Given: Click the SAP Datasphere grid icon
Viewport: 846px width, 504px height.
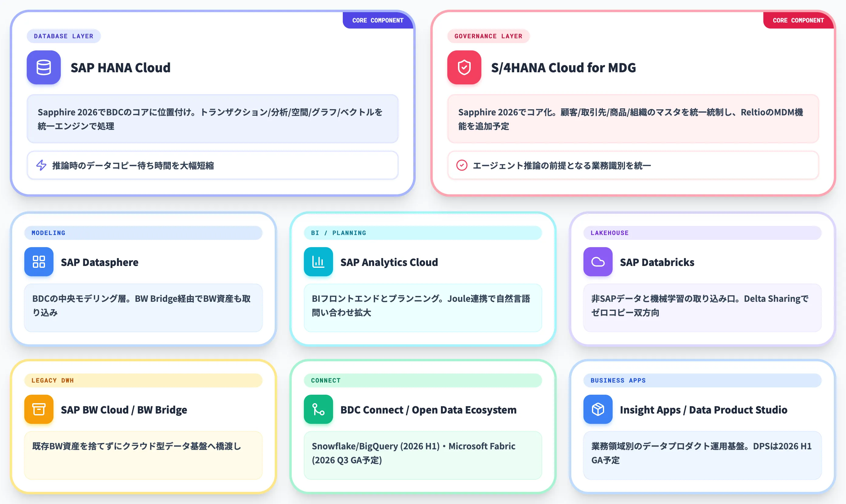Looking at the screenshot, I should click(39, 261).
